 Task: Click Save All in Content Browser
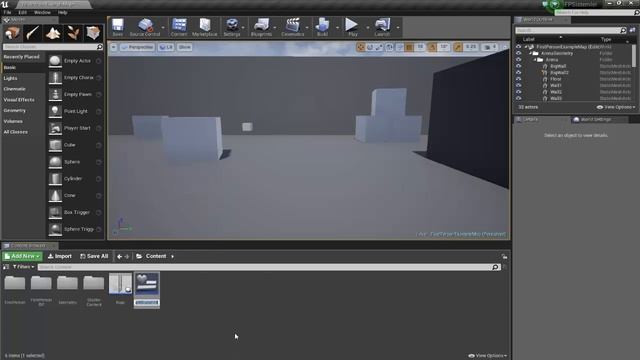(94, 256)
